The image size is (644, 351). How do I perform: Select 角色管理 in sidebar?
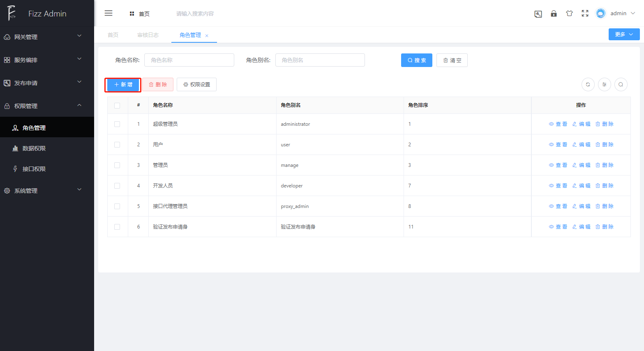[x=47, y=128]
